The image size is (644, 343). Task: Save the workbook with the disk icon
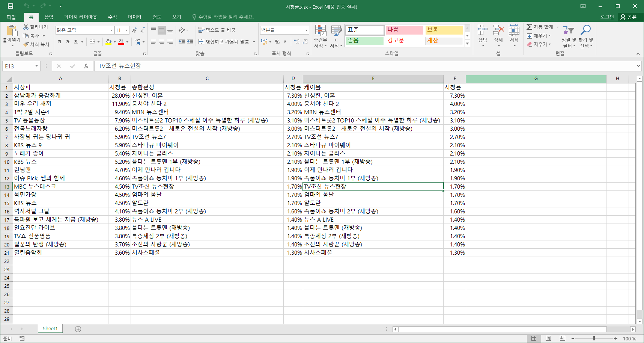tap(11, 6)
